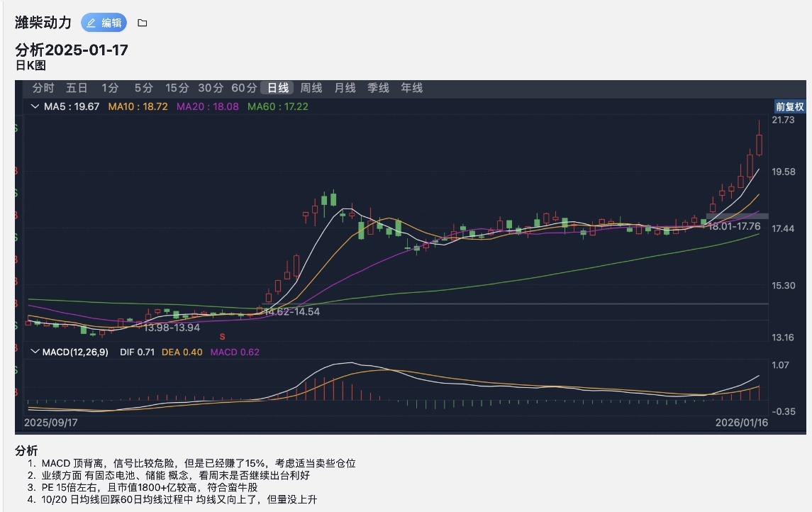Image resolution: width=812 pixels, height=512 pixels.
Task: Click the MA20 : 18.08 label
Action: 208,106
